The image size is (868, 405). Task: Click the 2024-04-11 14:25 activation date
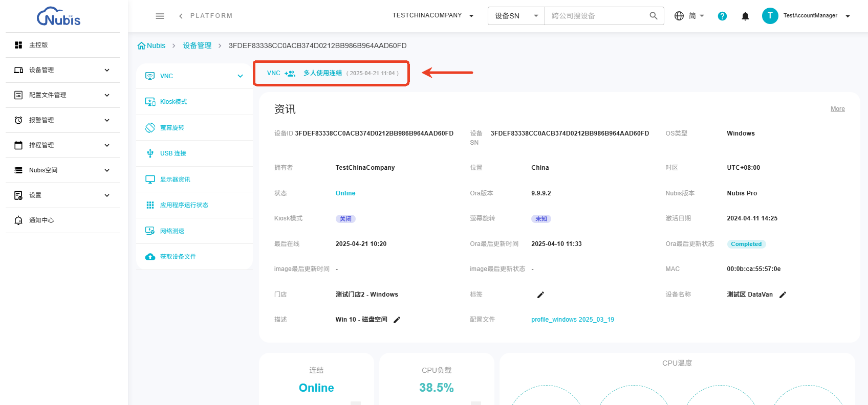click(752, 218)
